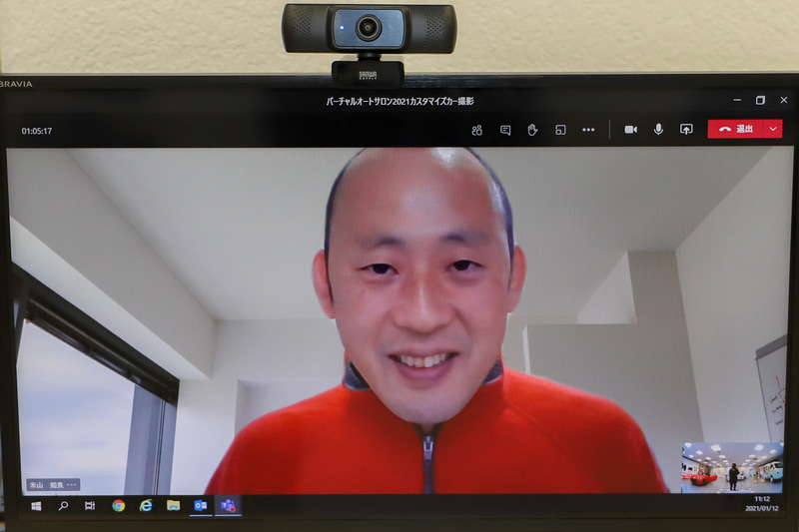Toggle the camera on or off

631,130
